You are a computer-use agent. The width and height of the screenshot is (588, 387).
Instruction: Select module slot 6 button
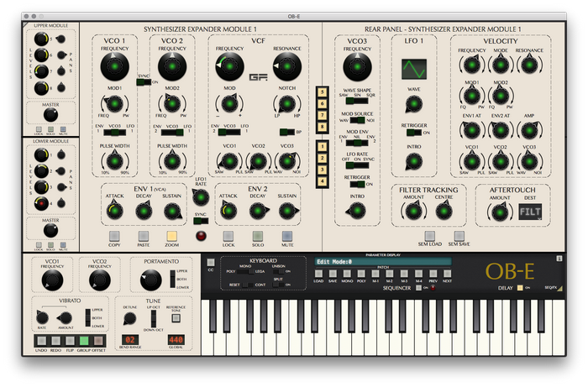322,104
